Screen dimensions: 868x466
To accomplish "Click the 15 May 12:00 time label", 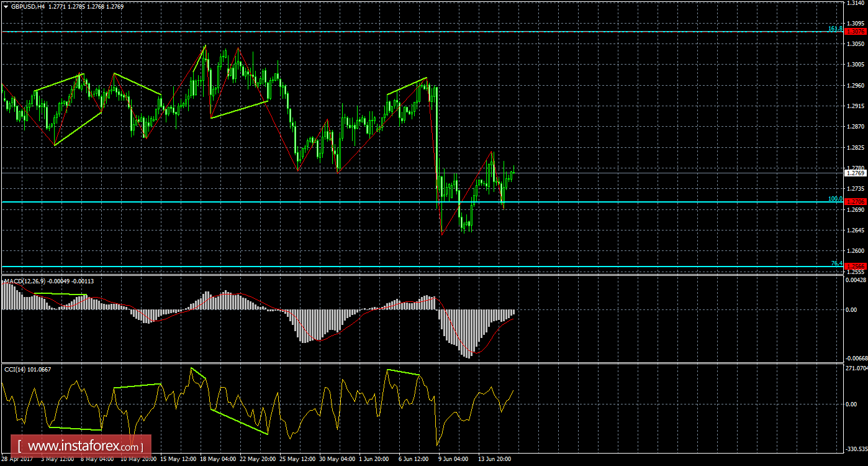I will click(x=177, y=459).
